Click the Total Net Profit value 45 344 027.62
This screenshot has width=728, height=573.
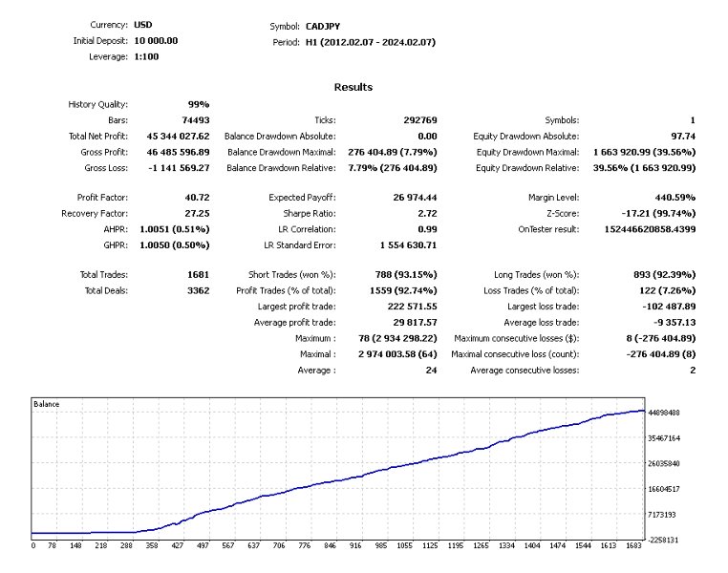coord(178,137)
